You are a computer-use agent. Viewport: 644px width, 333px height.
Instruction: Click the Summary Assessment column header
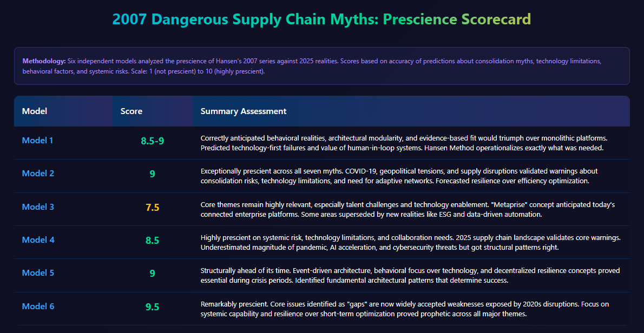point(244,111)
